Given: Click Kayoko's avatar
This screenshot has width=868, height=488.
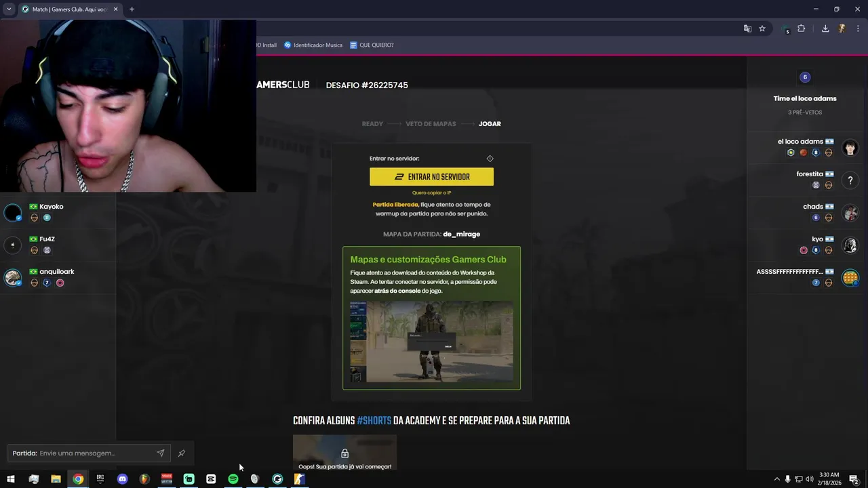Looking at the screenshot, I should (x=13, y=212).
